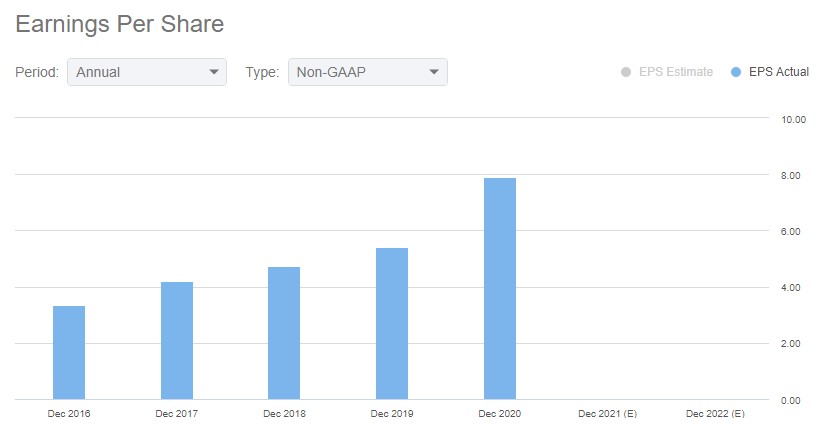Screen dimensions: 821x426
Task: Select the Dec 2017 EPS bar
Action: coord(176,341)
